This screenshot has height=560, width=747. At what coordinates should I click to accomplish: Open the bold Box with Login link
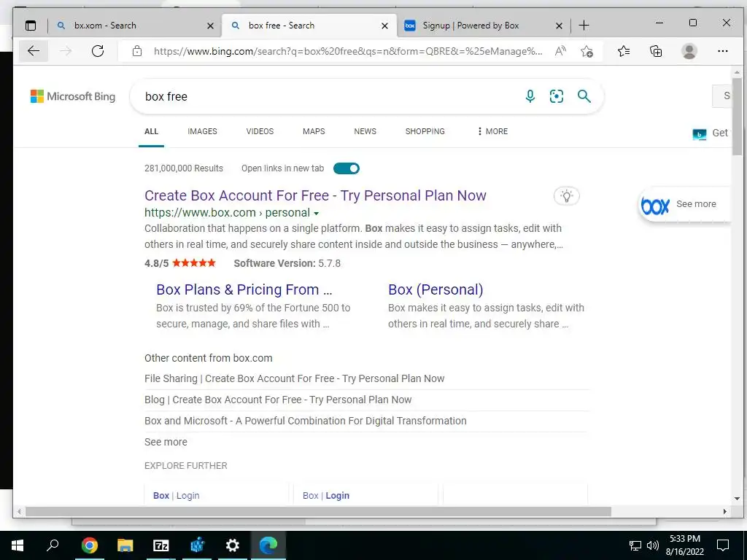coord(177,496)
